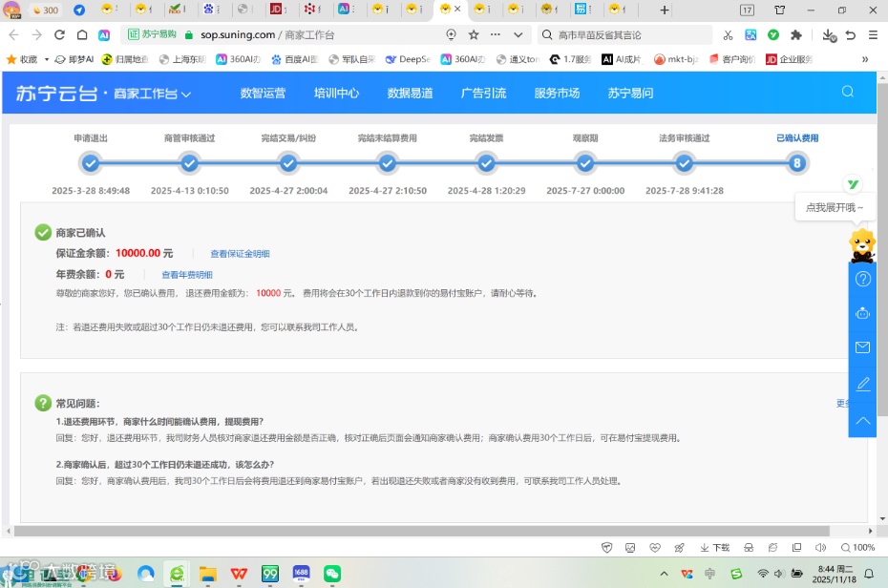Image resolution: width=888 pixels, height=588 pixels.
Task: Open a new browser tab
Action: (665, 10)
